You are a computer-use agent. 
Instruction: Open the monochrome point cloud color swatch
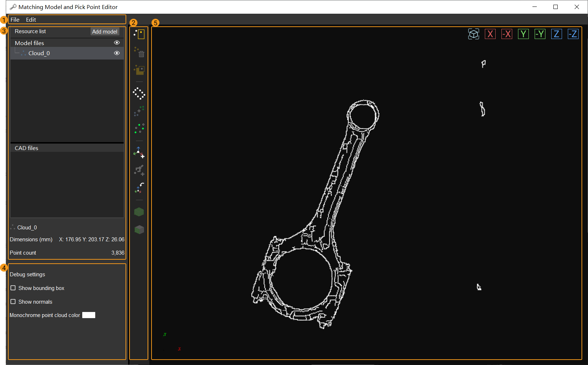click(x=89, y=315)
